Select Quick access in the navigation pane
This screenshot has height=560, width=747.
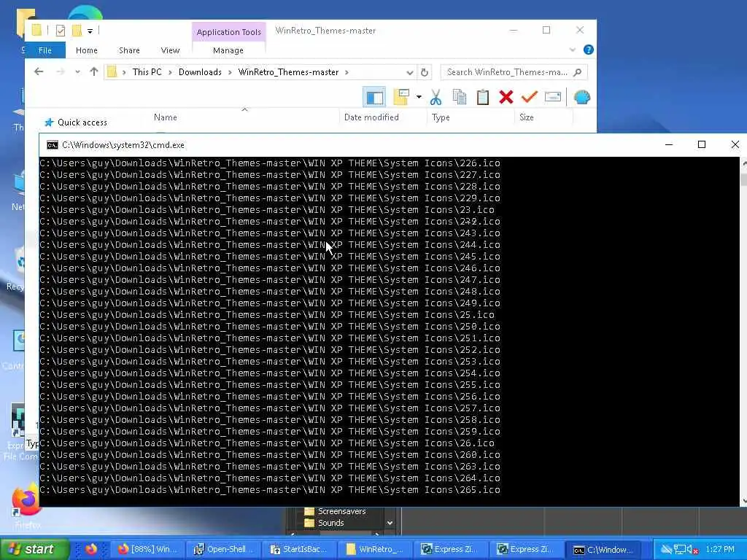pos(76,122)
